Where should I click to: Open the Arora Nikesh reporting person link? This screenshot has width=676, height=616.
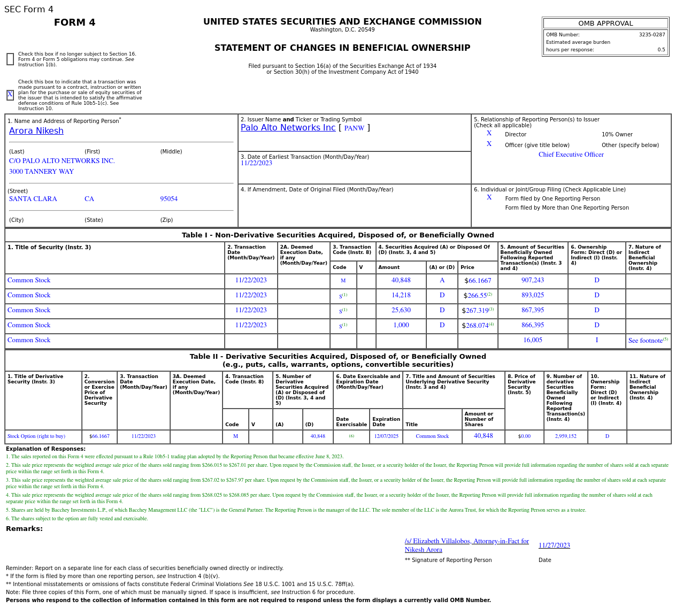pyautogui.click(x=36, y=131)
